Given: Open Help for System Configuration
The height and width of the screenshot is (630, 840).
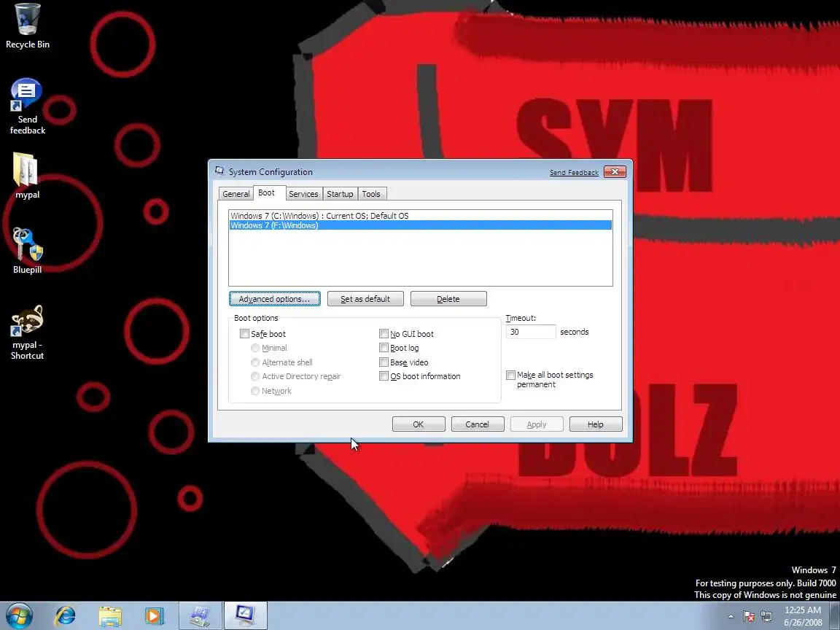Looking at the screenshot, I should coord(596,424).
